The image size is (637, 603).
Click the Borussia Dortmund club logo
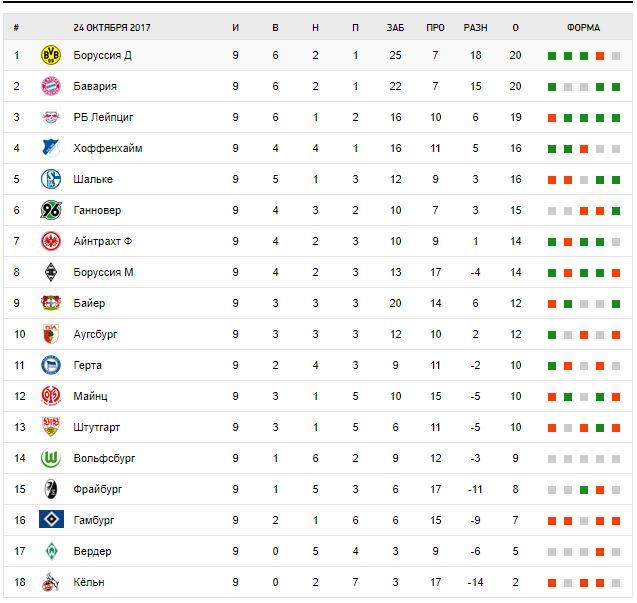pyautogui.click(x=51, y=55)
